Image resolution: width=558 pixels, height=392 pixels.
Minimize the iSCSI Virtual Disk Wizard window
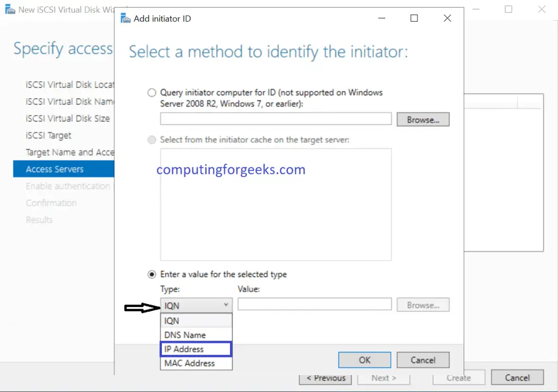coord(476,9)
